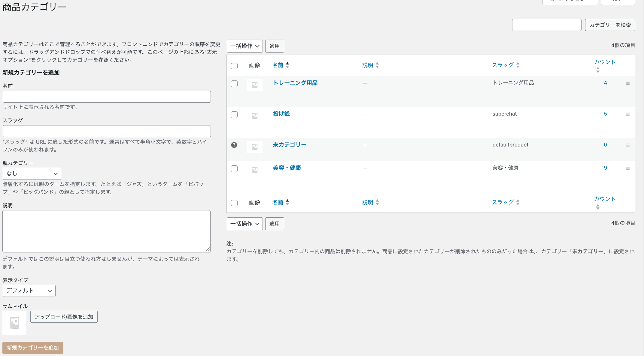Viewport: 644px width, 356px height.
Task: Check the box for トレーニング用品 category
Action: tap(234, 84)
